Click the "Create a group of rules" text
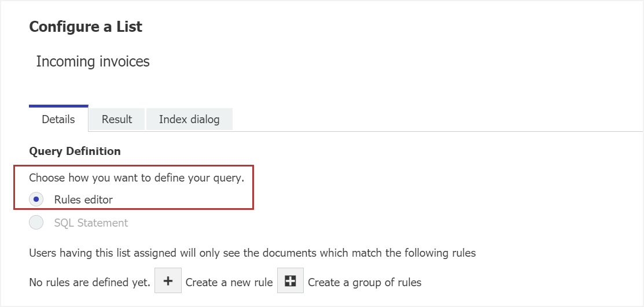The image size is (644, 307). [365, 283]
